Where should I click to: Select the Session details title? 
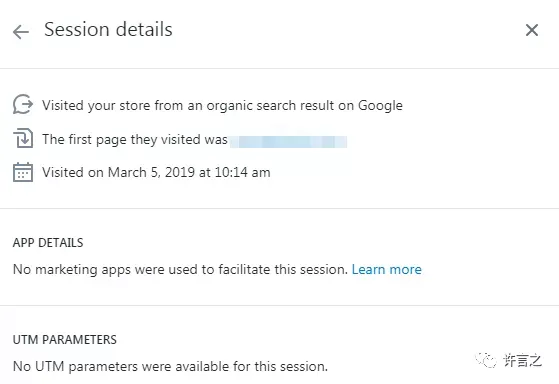[108, 29]
